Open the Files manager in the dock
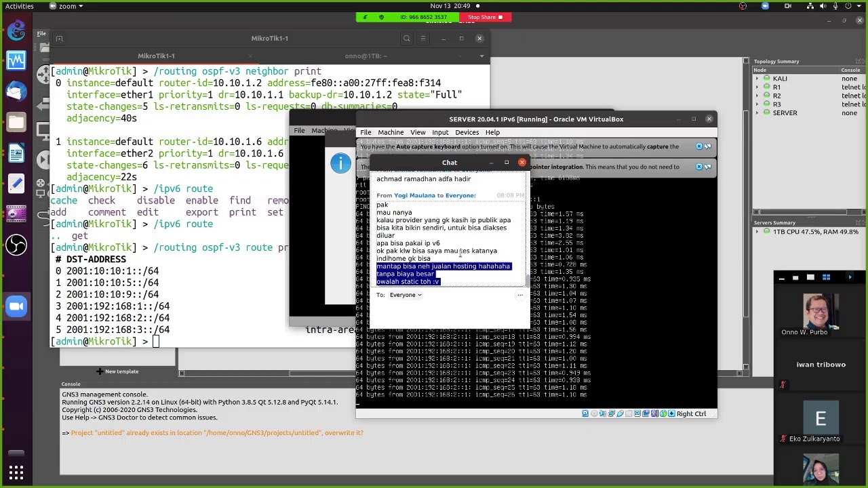The width and height of the screenshot is (868, 488). (x=16, y=123)
